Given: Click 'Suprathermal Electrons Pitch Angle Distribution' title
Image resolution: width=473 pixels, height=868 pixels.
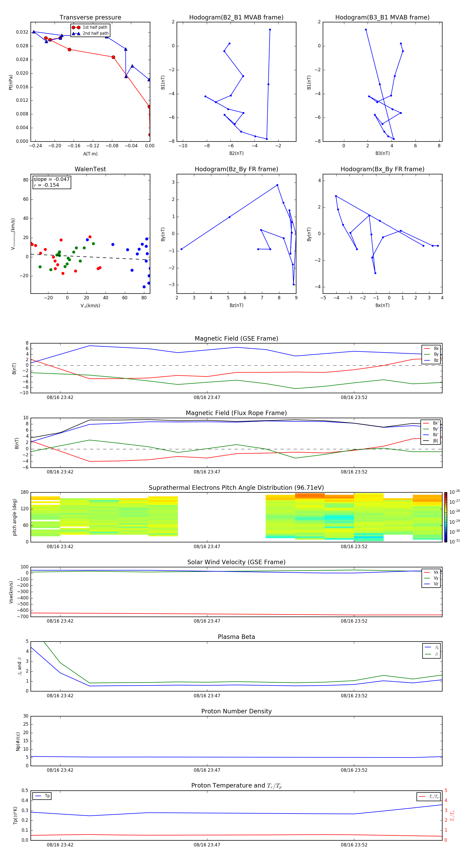Looking at the screenshot, I should click(236, 488).
